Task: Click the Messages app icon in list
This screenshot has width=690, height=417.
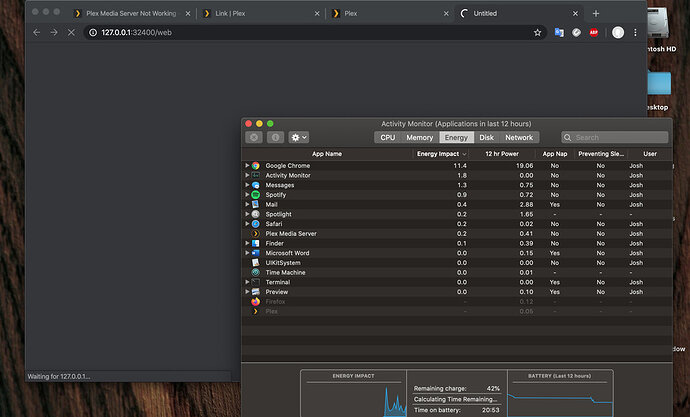Action: point(256,185)
